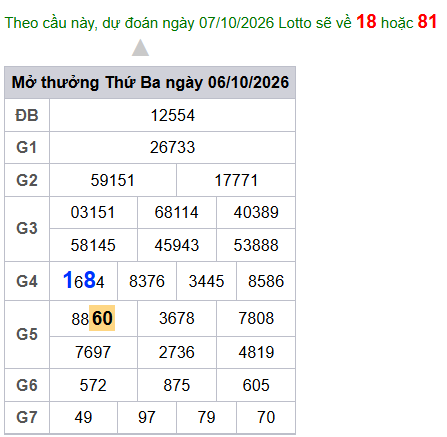Viewport: 447px width, 437px height.
Task: Click G5 number 8860 with highlighted 60
Action: [93, 318]
